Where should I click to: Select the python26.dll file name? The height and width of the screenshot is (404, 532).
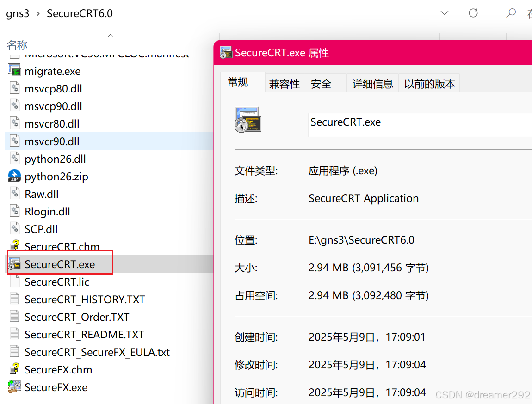click(x=55, y=159)
